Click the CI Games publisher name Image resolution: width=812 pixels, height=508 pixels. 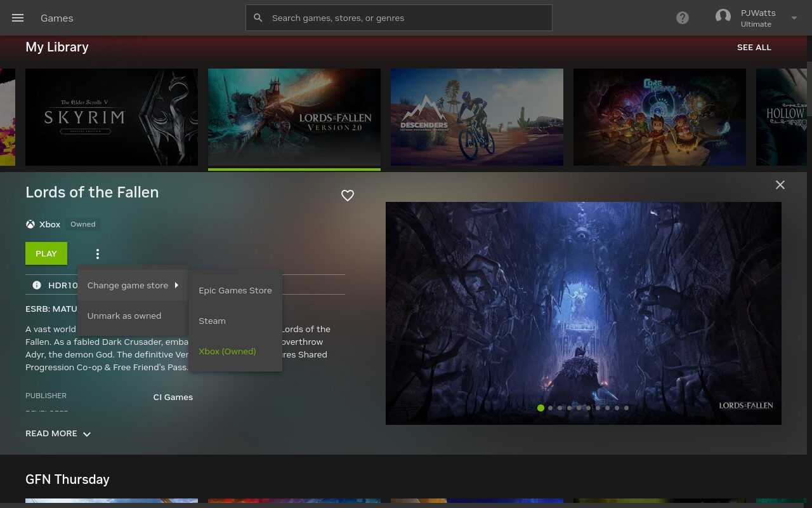[x=173, y=397]
